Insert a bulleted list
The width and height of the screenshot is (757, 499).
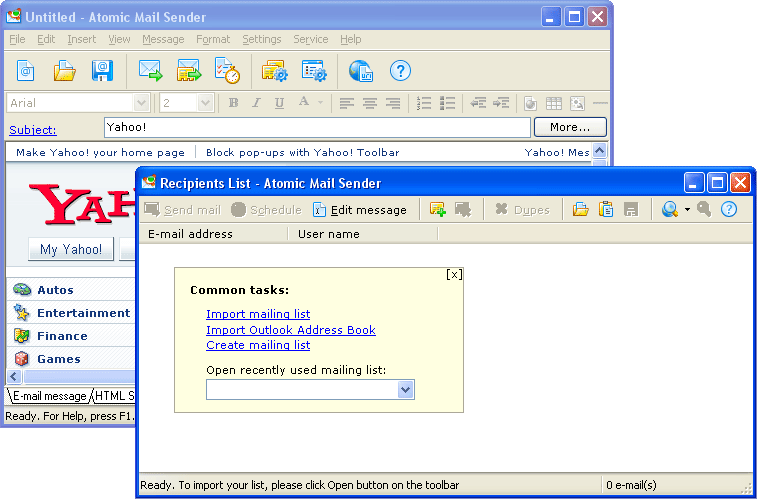pos(448,103)
